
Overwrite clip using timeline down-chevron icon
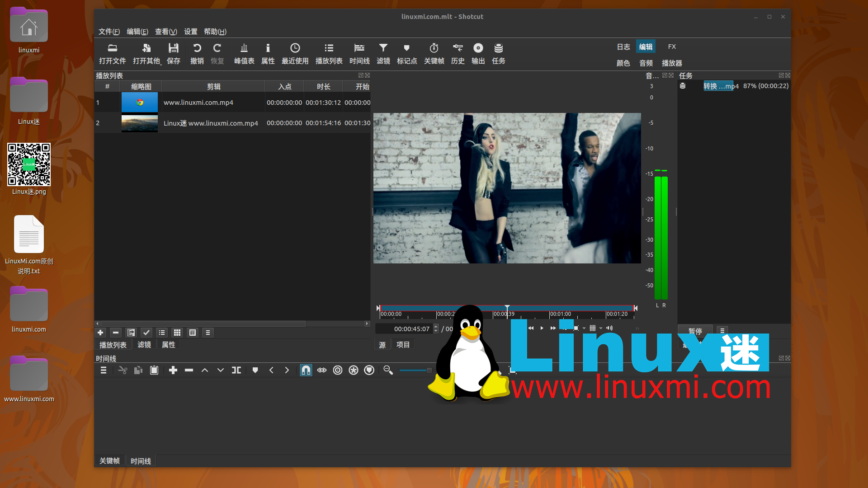tap(221, 370)
